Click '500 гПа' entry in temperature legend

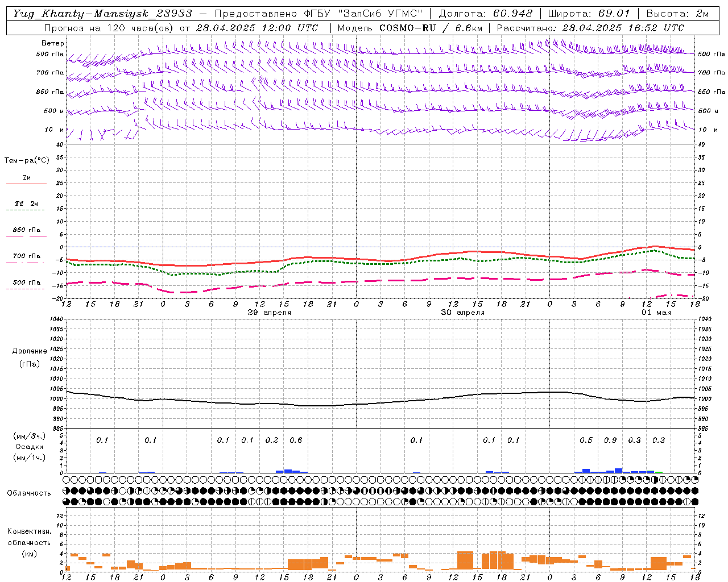click(x=27, y=282)
